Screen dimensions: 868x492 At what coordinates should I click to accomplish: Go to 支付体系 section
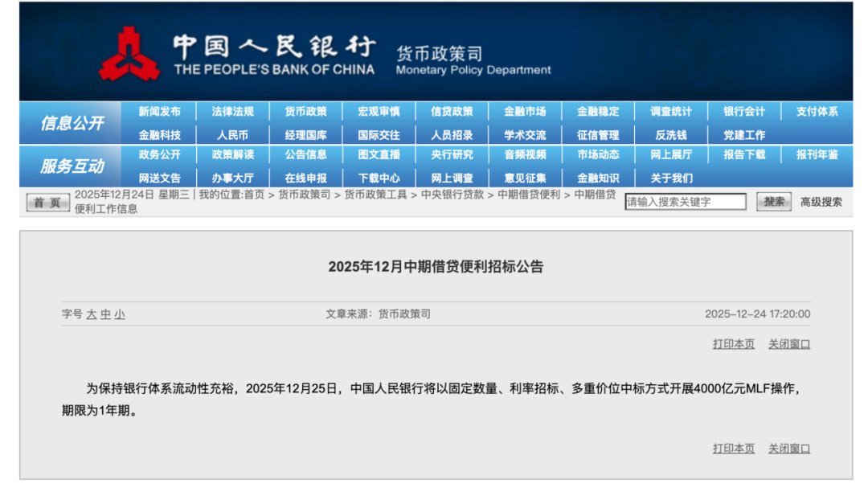pyautogui.click(x=817, y=112)
